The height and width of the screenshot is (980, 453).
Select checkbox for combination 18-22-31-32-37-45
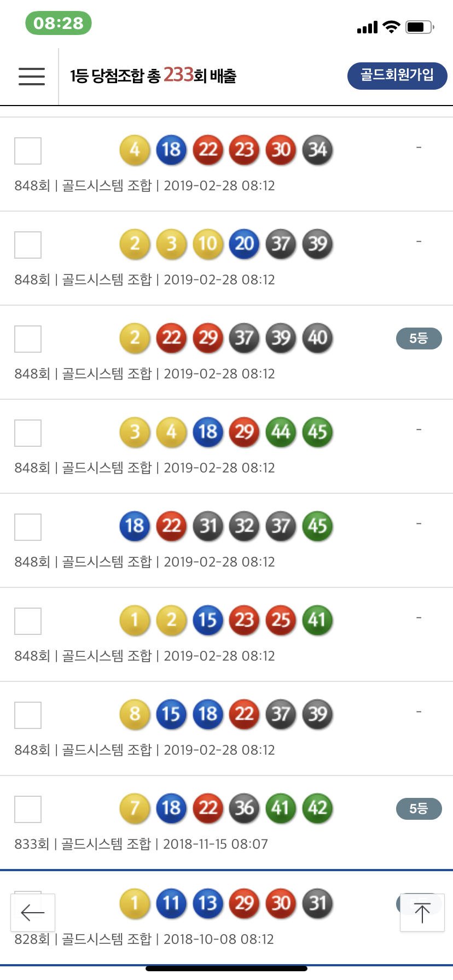coord(28,527)
